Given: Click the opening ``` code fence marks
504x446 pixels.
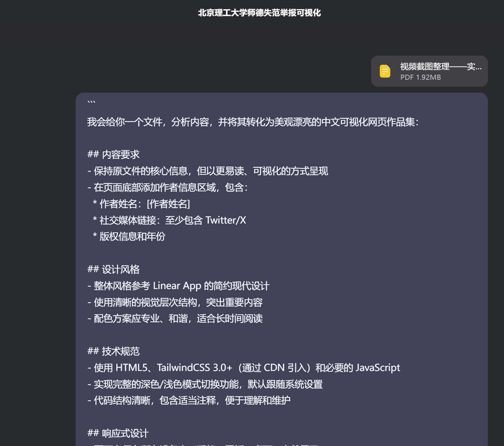Looking at the screenshot, I should [91, 102].
